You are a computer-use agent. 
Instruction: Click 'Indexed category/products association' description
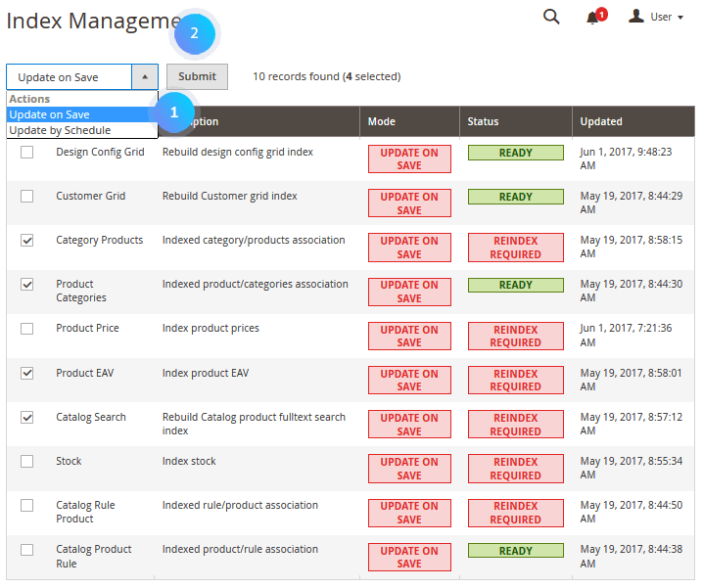[254, 241]
